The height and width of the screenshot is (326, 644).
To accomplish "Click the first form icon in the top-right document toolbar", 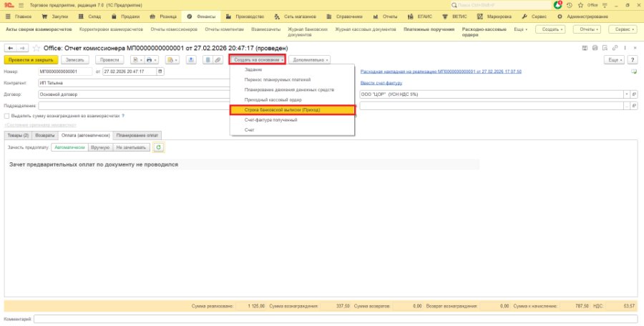I will [x=585, y=49].
